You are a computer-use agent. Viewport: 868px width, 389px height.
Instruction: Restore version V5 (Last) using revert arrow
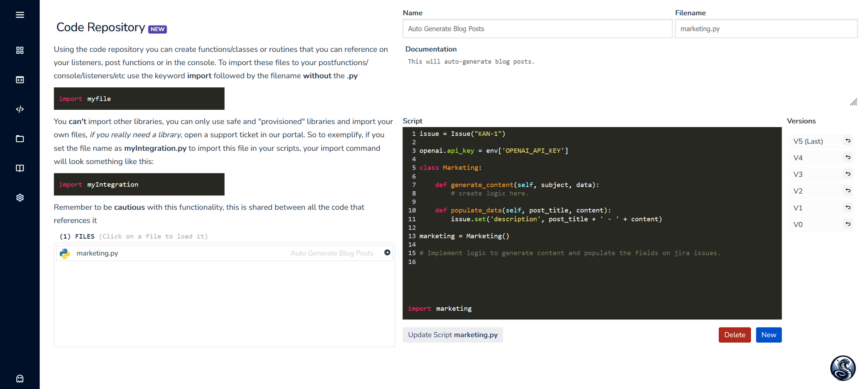[x=848, y=141]
